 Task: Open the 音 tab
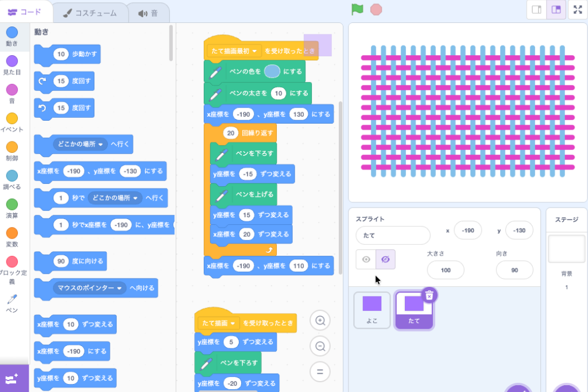(148, 13)
